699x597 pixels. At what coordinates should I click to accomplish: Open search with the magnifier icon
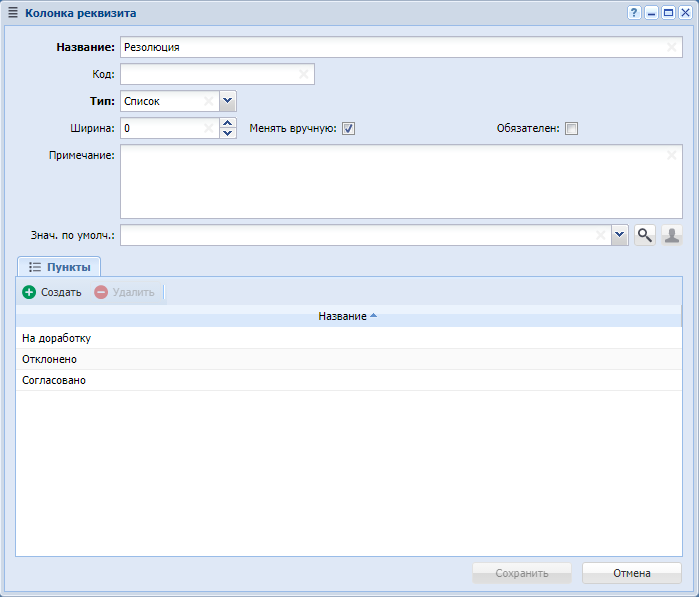[x=645, y=235]
